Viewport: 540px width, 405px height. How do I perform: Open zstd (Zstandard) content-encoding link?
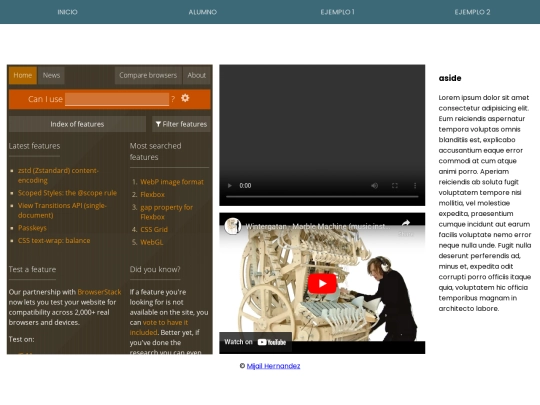pyautogui.click(x=58, y=175)
